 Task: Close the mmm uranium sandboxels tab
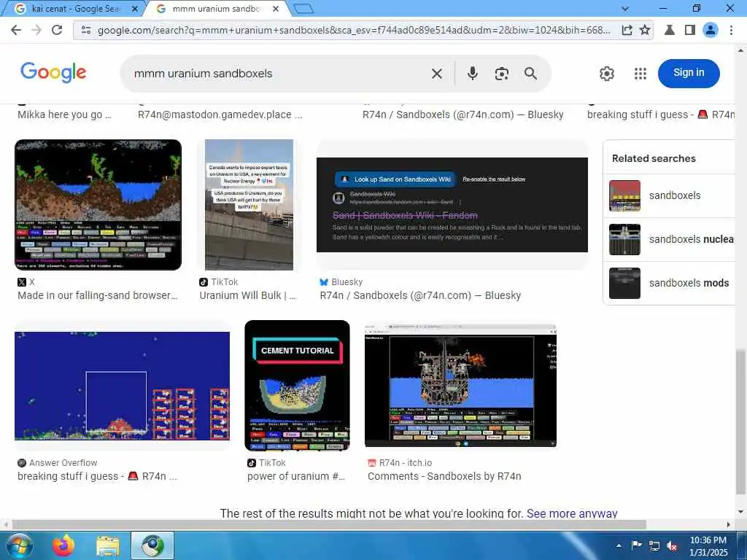click(276, 9)
